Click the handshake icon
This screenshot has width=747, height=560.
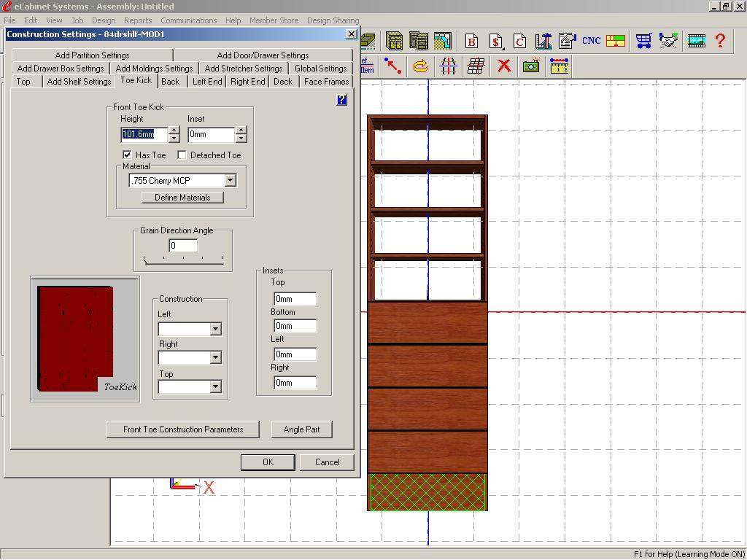[668, 41]
